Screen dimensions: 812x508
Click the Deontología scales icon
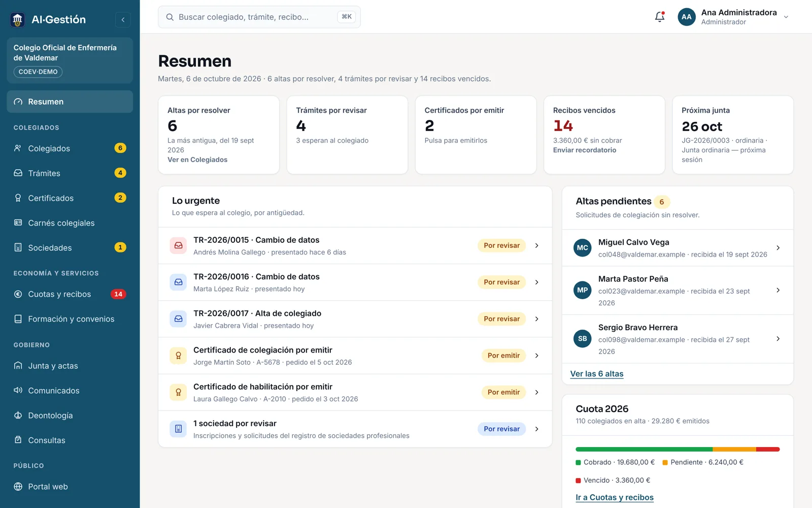[18, 416]
